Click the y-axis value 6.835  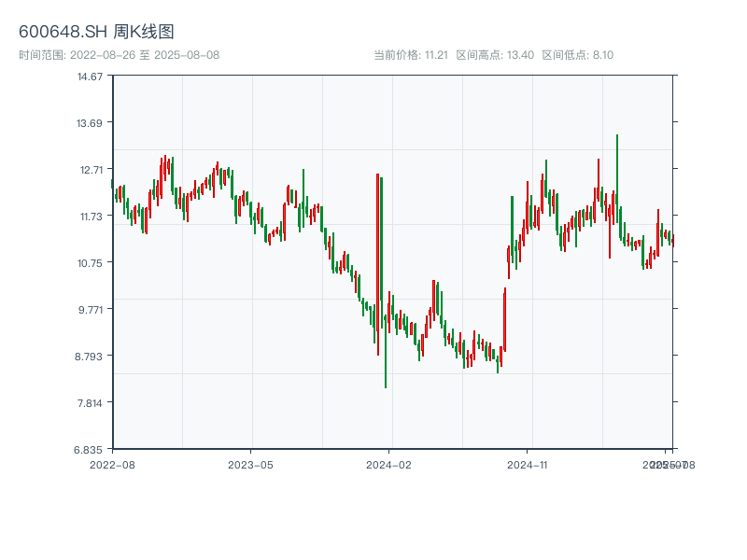coord(88,450)
